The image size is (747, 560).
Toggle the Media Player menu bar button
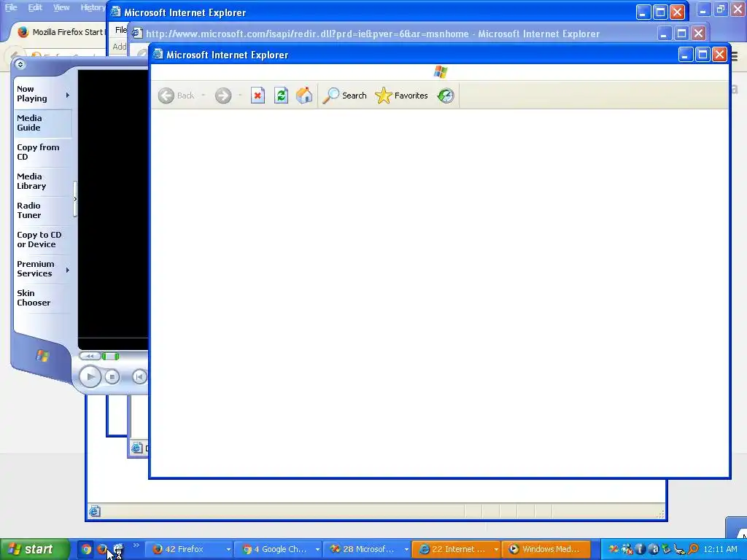(20, 64)
